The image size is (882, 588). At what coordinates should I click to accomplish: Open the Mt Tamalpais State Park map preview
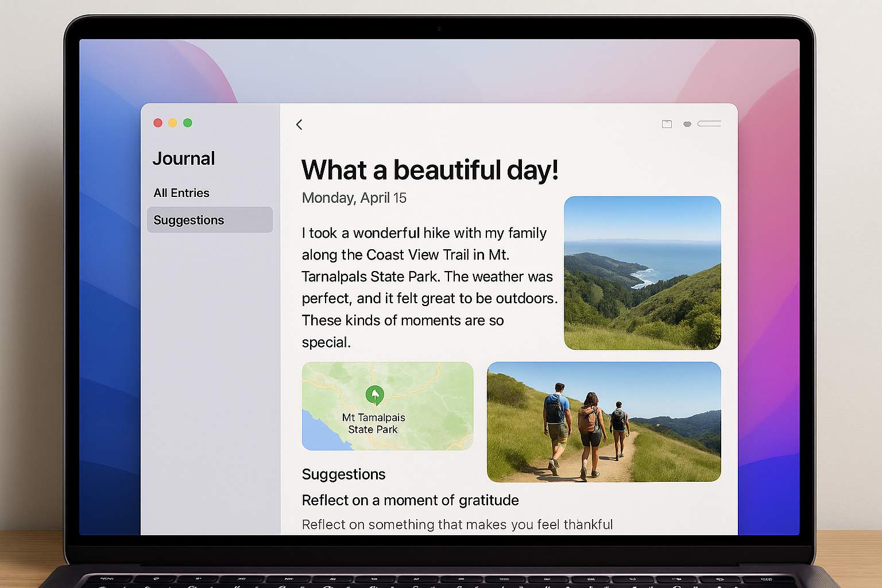coord(387,406)
